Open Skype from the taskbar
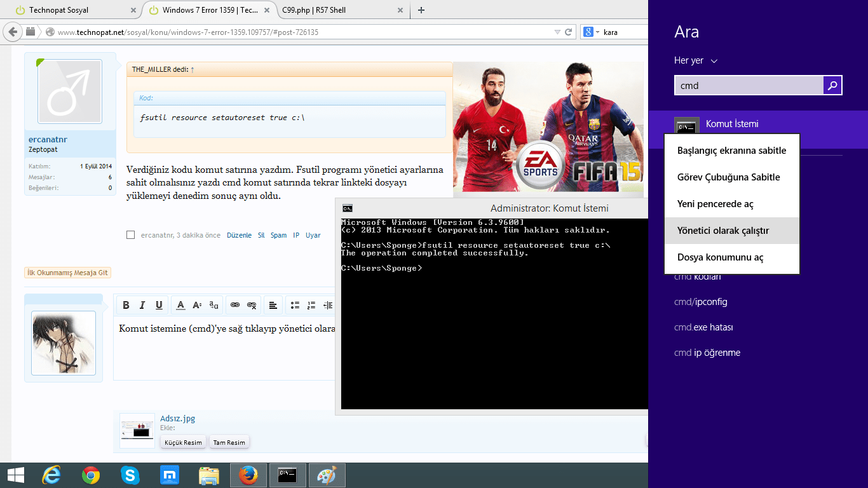 click(130, 475)
